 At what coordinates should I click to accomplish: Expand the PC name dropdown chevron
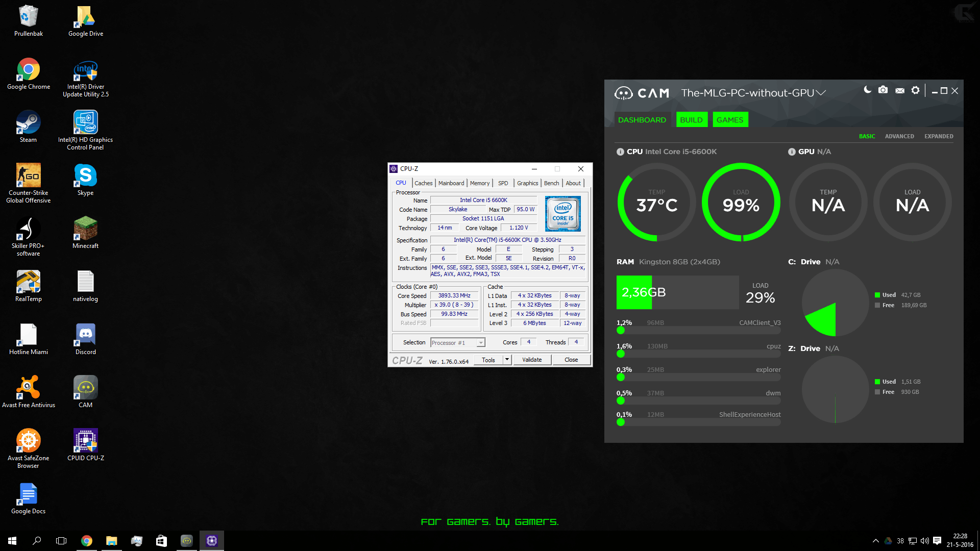pyautogui.click(x=821, y=93)
